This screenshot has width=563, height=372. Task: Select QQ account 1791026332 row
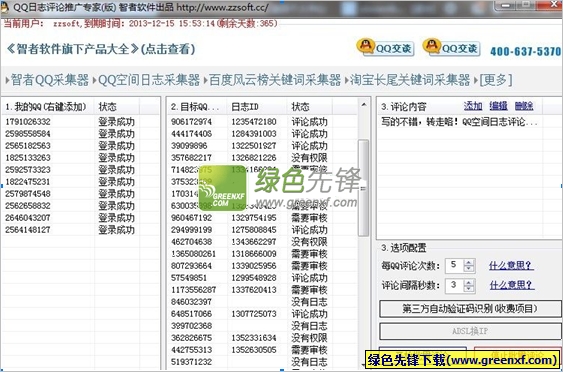pyautogui.click(x=80, y=122)
